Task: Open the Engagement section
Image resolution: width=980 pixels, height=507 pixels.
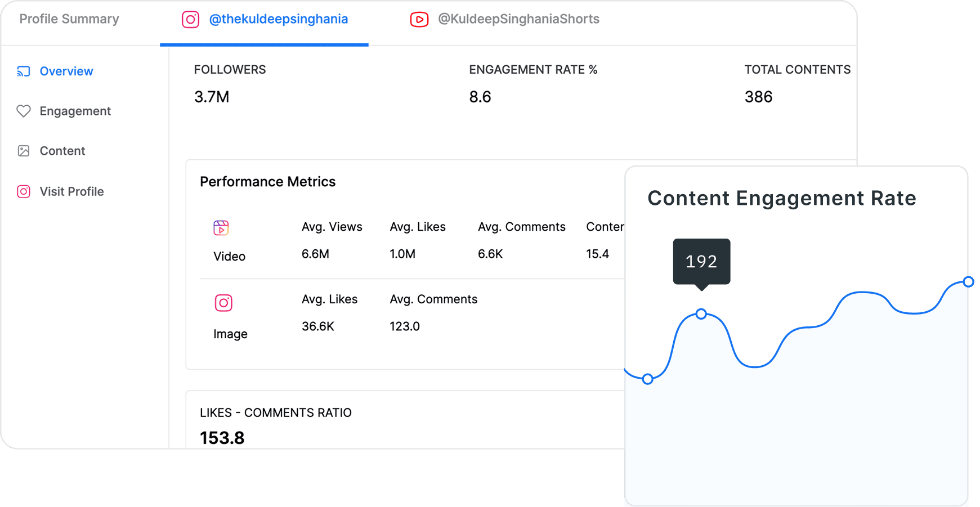Action: 75,111
